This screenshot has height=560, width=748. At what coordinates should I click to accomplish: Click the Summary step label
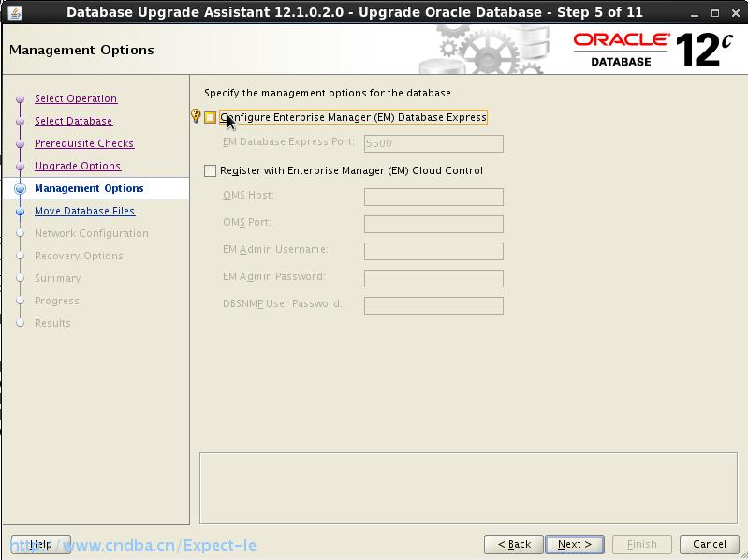tap(58, 278)
